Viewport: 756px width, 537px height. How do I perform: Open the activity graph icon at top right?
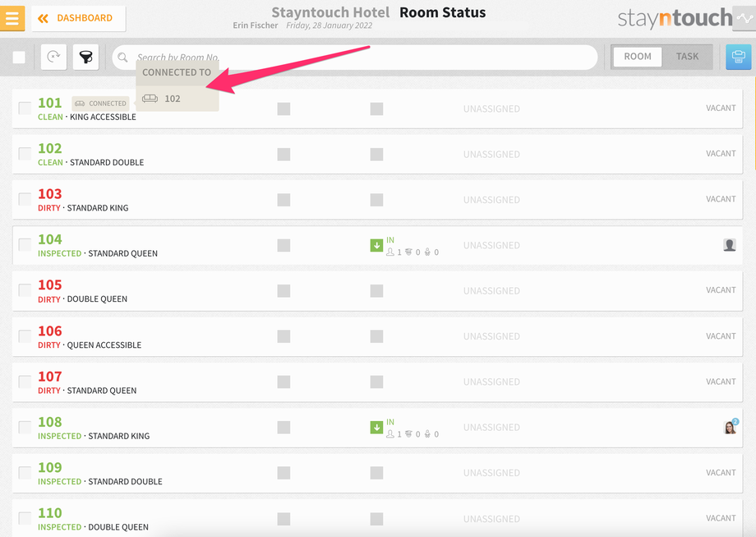coord(744,18)
